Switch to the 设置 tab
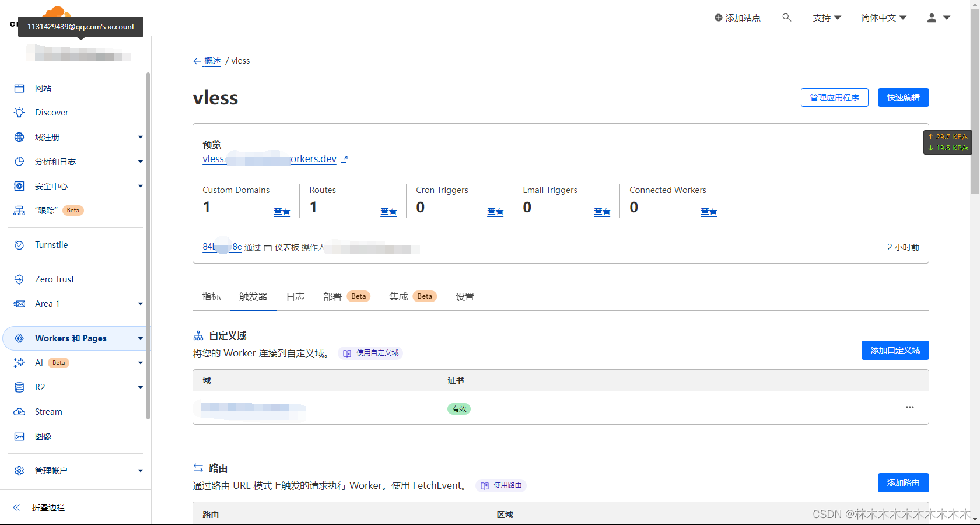Viewport: 980px width, 525px height. (x=465, y=296)
